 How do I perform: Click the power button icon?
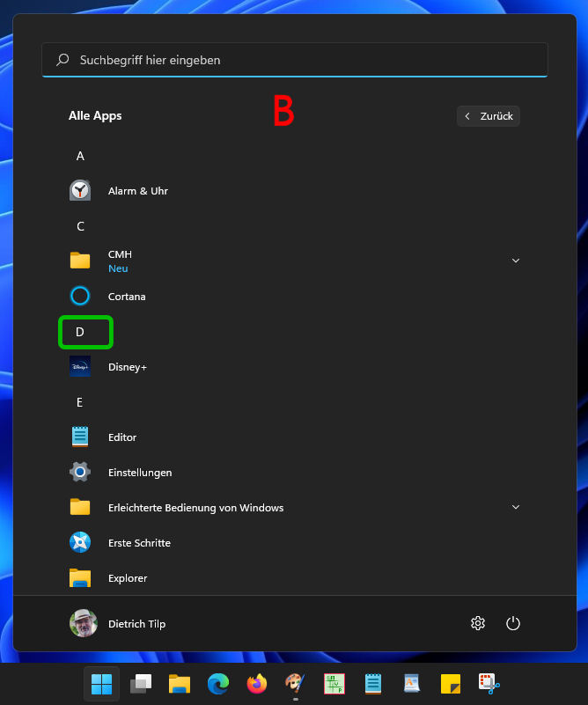coord(513,623)
